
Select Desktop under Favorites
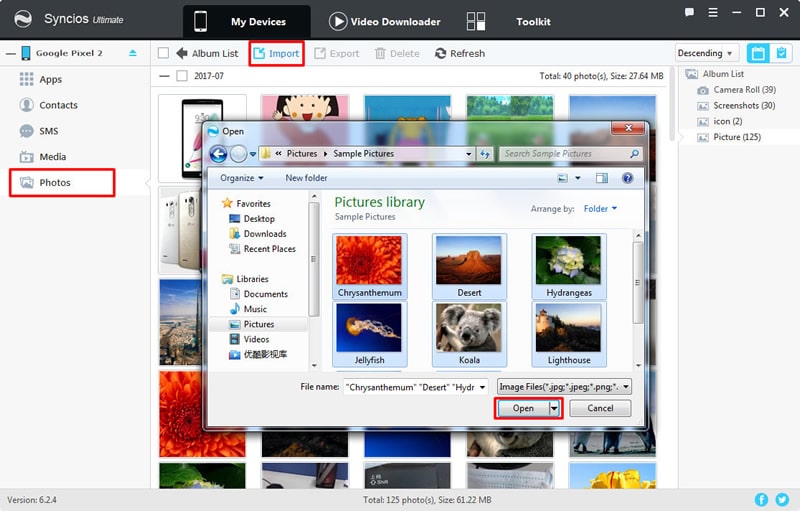(253, 219)
